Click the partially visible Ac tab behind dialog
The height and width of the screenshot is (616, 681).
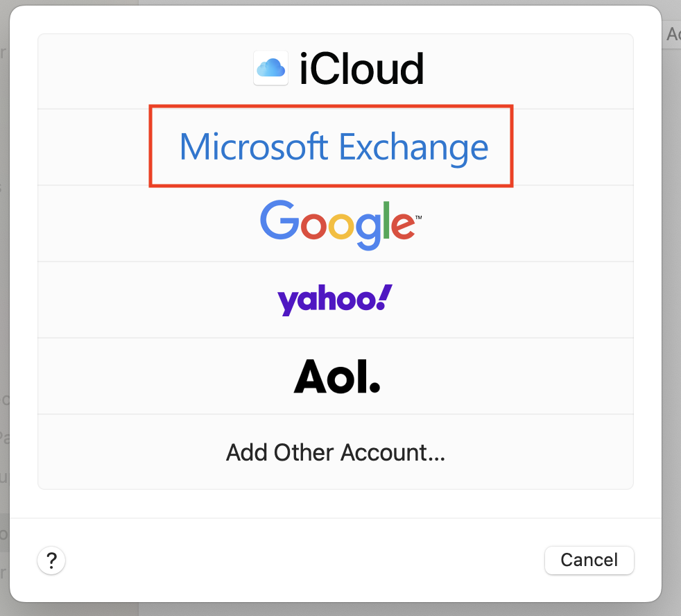(x=672, y=34)
